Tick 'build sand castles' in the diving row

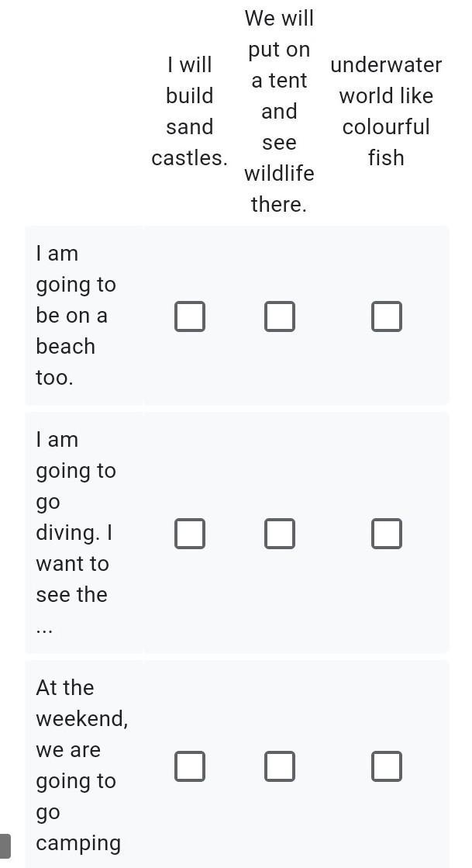(190, 534)
